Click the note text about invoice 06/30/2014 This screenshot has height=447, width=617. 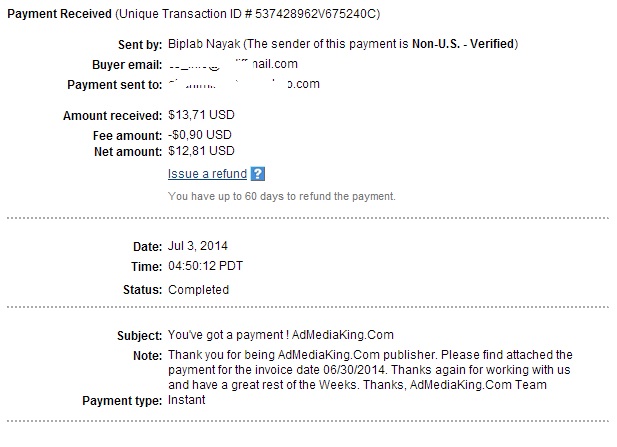click(x=370, y=370)
